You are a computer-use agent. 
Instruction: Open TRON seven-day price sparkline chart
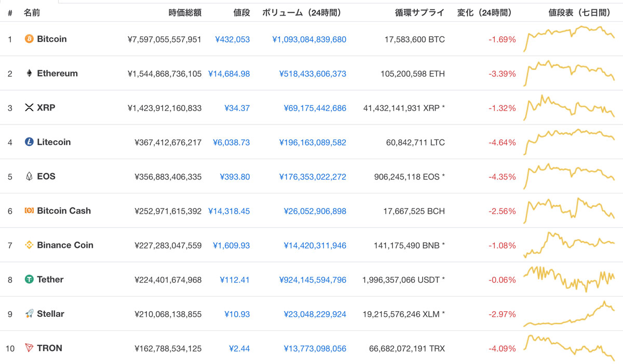(x=569, y=348)
